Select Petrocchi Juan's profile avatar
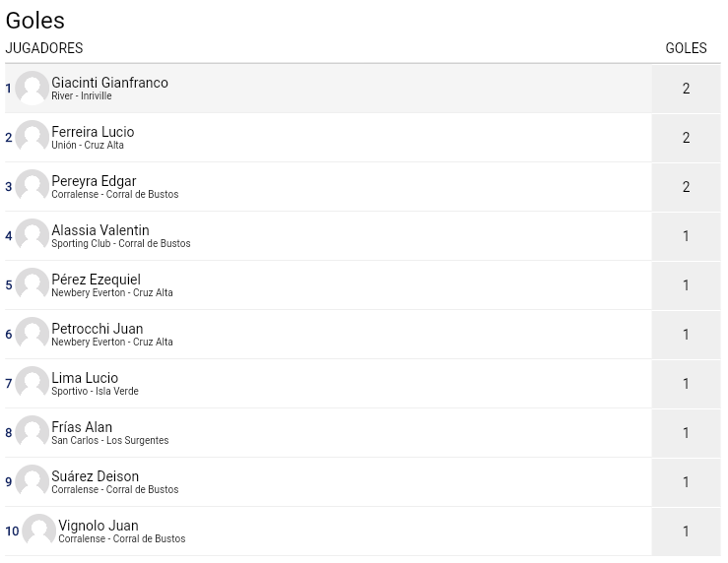This screenshot has height=563, width=728. click(33, 334)
